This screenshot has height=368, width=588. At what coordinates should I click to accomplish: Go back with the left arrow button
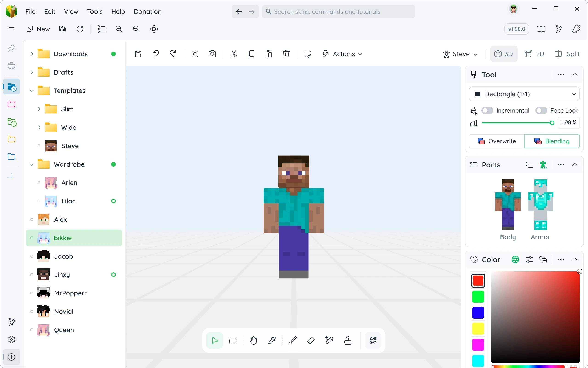tap(239, 11)
